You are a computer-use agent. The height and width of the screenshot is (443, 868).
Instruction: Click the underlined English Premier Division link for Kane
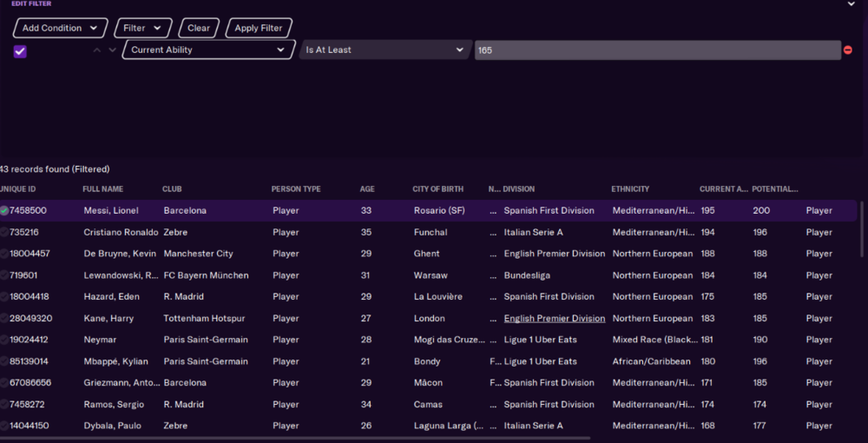click(554, 319)
